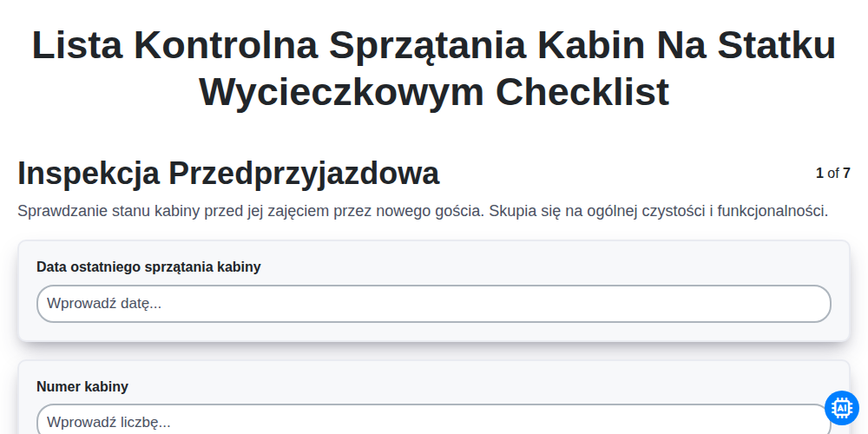Screen dimensions: 868x434
Task: Click the word 'Przedprzyjazdowa' in the section heading
Action: [x=304, y=174]
